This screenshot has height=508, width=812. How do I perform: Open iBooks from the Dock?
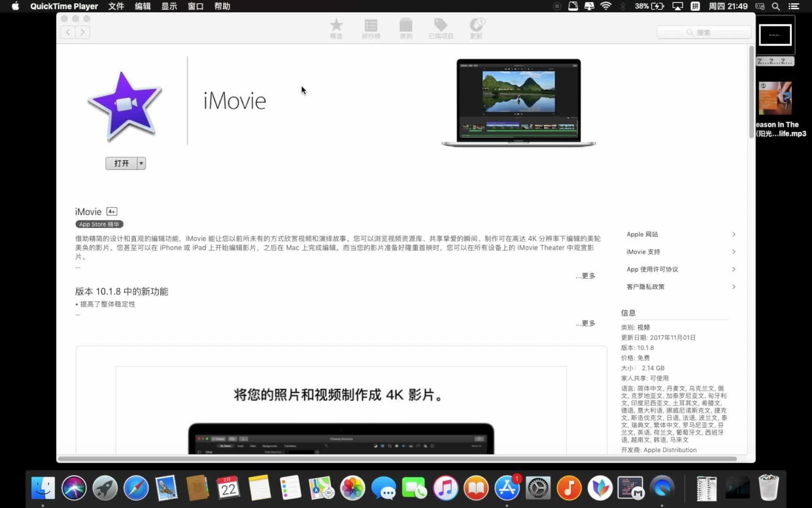pyautogui.click(x=476, y=488)
